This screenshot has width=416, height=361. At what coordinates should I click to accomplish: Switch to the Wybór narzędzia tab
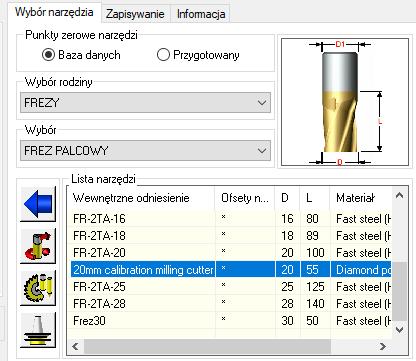pyautogui.click(x=54, y=12)
